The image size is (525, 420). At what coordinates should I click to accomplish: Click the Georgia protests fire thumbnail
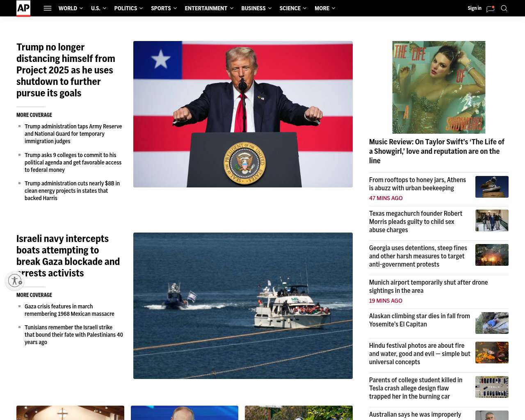492,255
